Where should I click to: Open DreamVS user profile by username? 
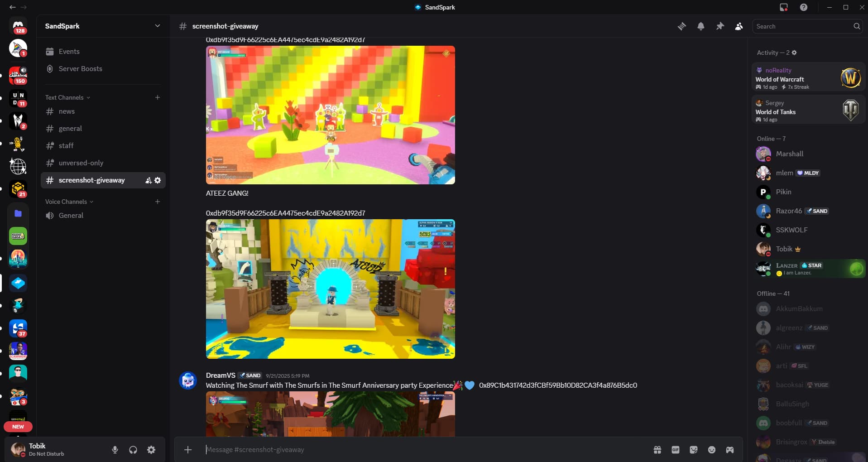point(221,375)
